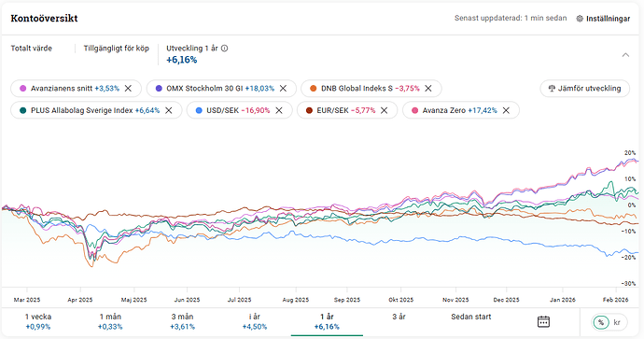Click the teal PLUS Allabolag Sverige Index dot
The height and width of the screenshot is (339, 644).
tap(23, 110)
